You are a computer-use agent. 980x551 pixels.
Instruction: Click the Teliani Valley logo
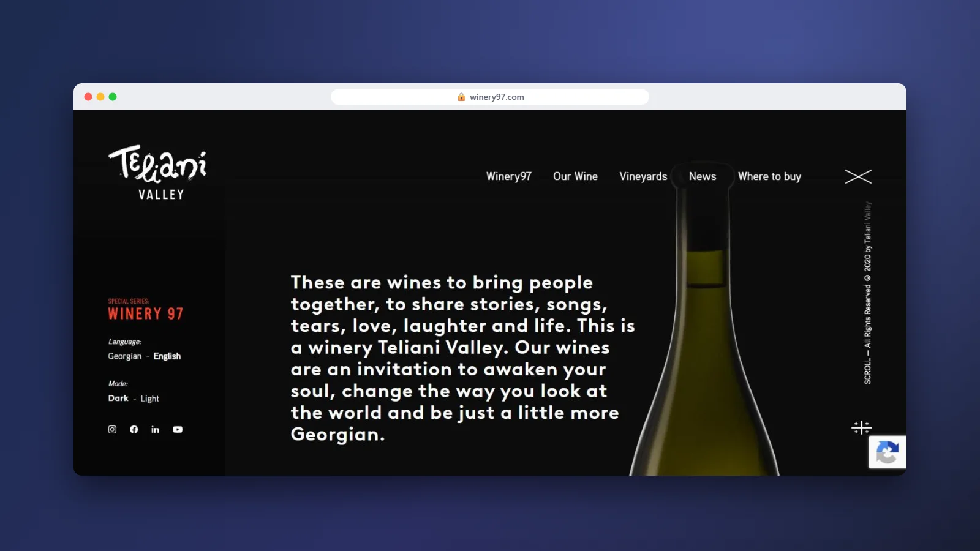(158, 173)
